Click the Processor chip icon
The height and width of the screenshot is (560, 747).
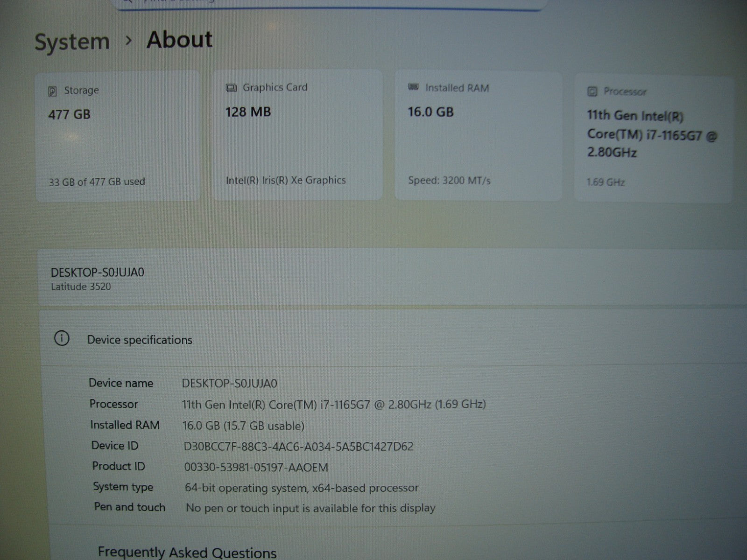[592, 91]
